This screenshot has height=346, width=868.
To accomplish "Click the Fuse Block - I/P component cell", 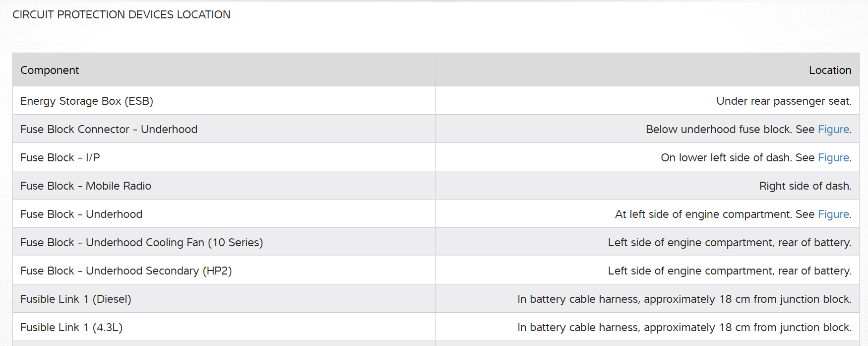I will [60, 158].
